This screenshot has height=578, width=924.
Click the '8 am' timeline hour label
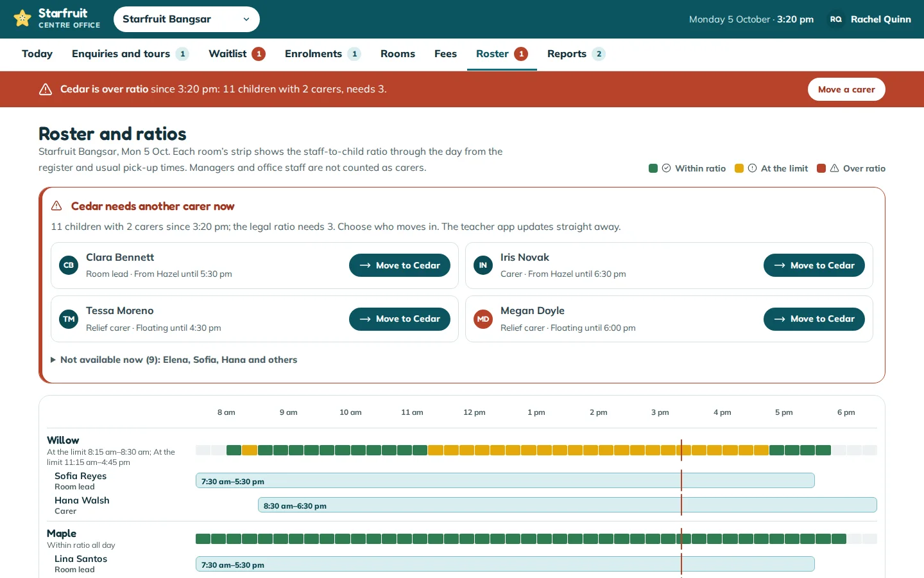[x=227, y=412]
